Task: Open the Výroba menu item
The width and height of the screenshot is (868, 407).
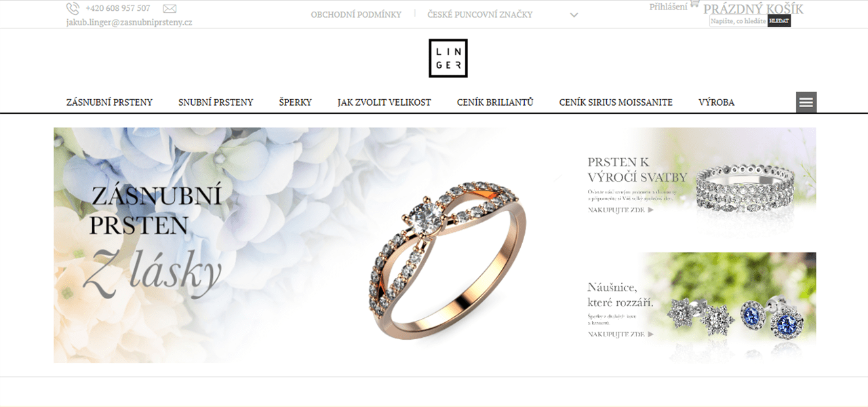Action: 716,102
